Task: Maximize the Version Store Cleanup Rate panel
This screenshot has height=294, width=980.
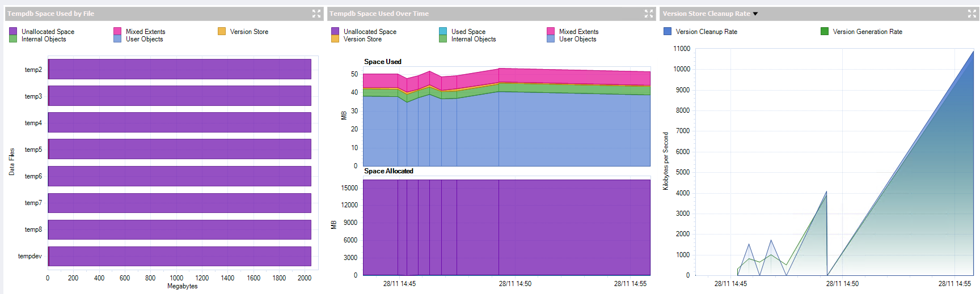Action: 971,14
